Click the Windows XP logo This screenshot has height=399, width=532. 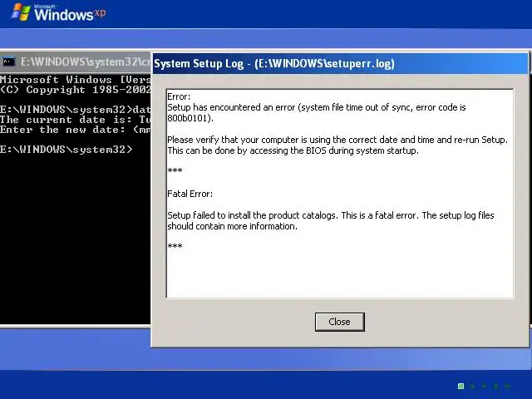(x=58, y=12)
